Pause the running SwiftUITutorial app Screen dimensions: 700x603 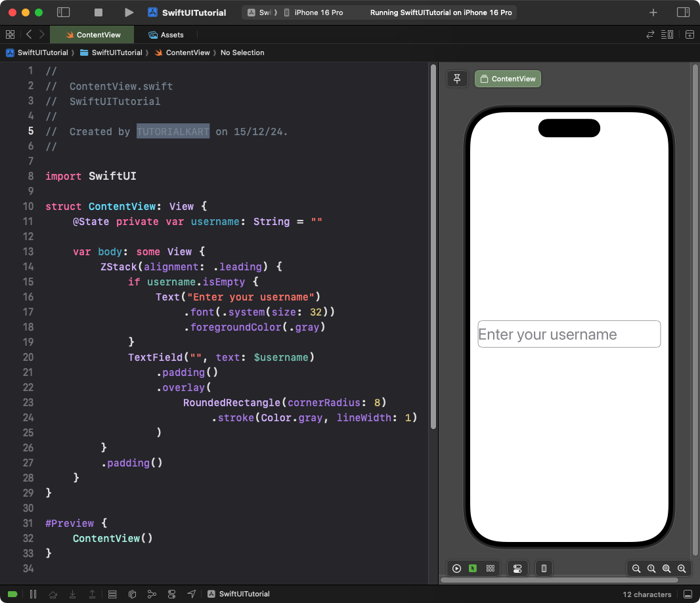click(x=33, y=594)
